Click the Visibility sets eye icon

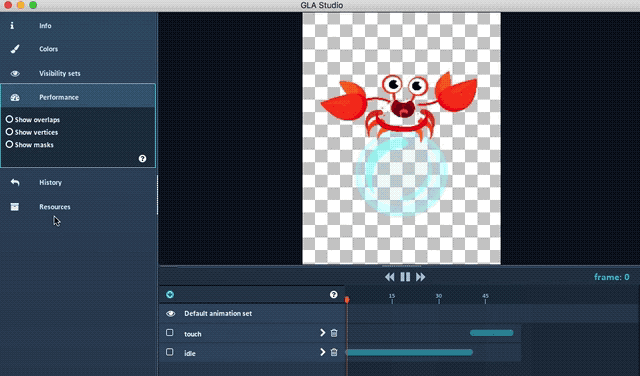pos(15,73)
